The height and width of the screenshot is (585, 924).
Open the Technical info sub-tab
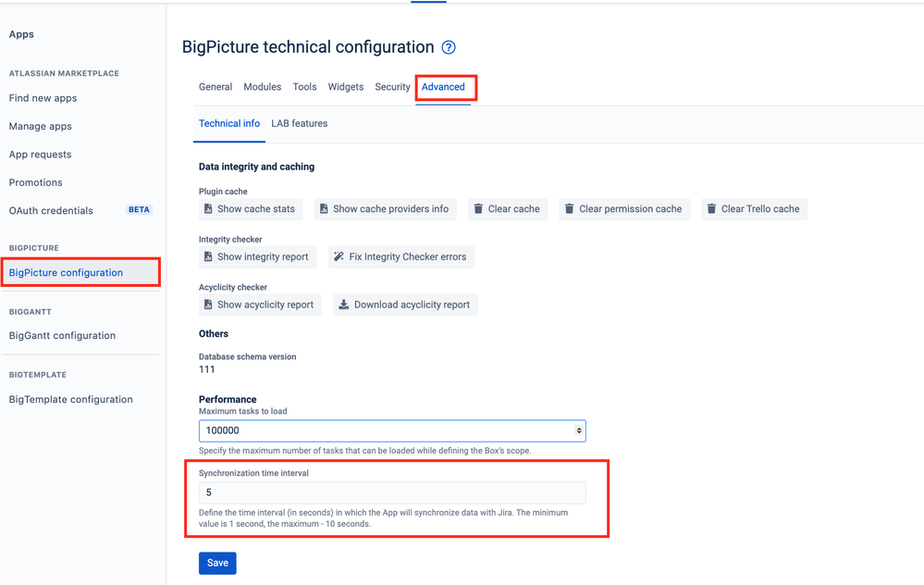pyautogui.click(x=229, y=123)
